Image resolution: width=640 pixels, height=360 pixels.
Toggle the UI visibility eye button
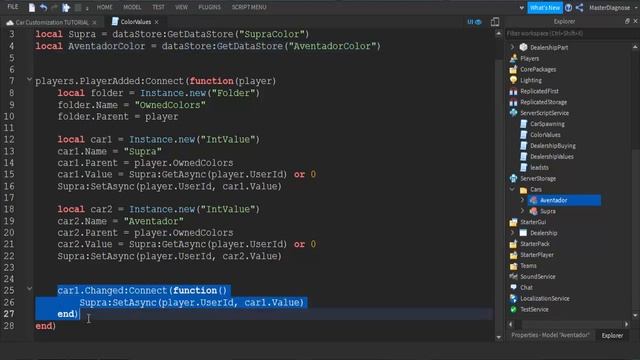point(474,22)
